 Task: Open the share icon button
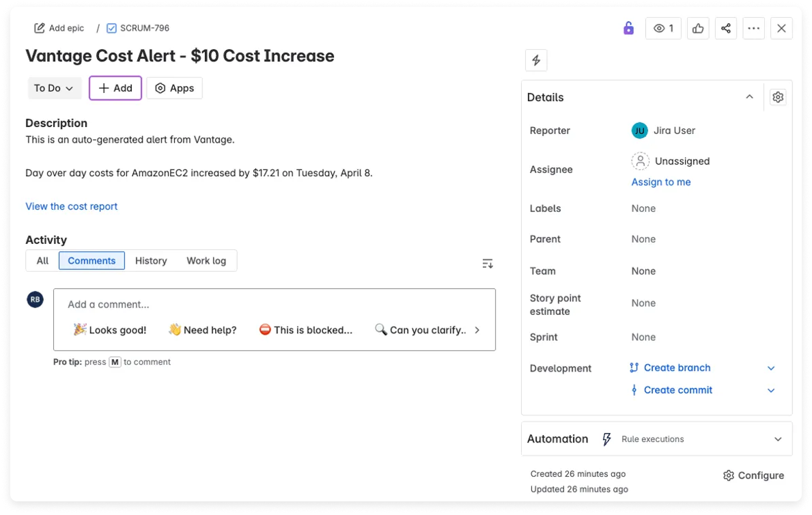coord(725,28)
